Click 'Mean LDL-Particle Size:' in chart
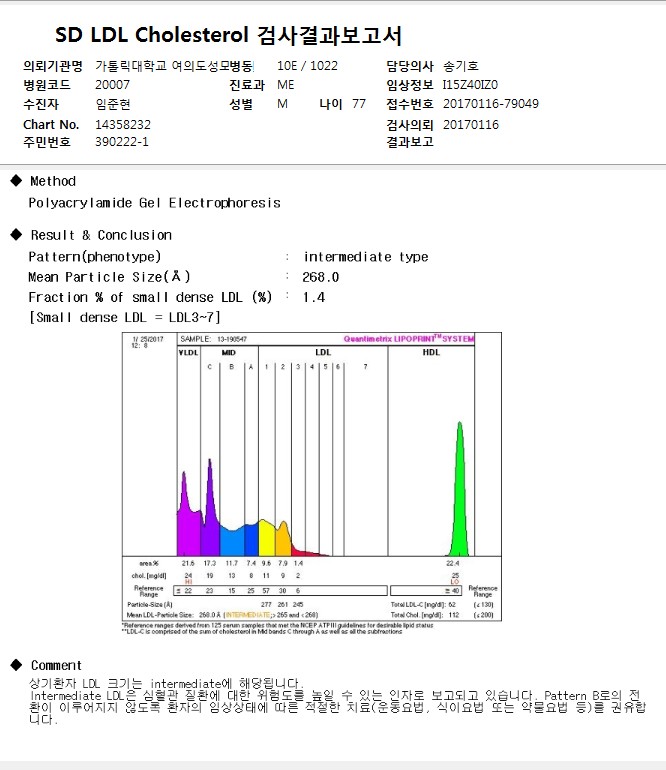 pyautogui.click(x=160, y=615)
